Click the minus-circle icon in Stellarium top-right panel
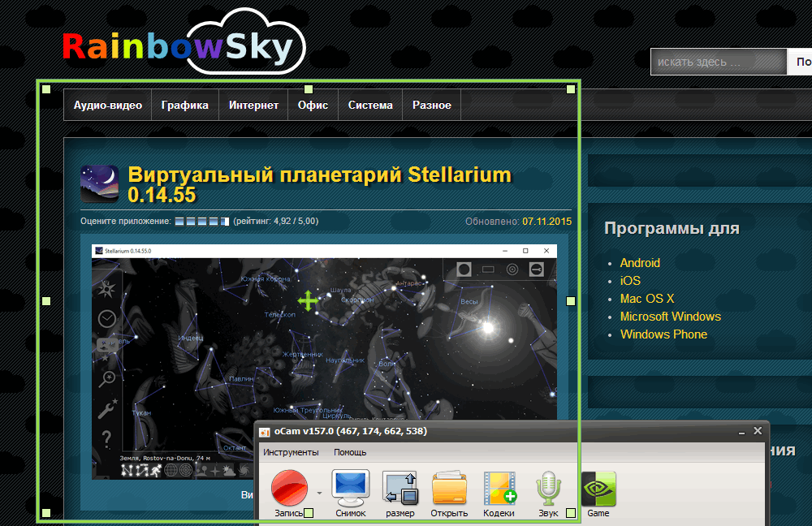The image size is (812, 526). [537, 269]
